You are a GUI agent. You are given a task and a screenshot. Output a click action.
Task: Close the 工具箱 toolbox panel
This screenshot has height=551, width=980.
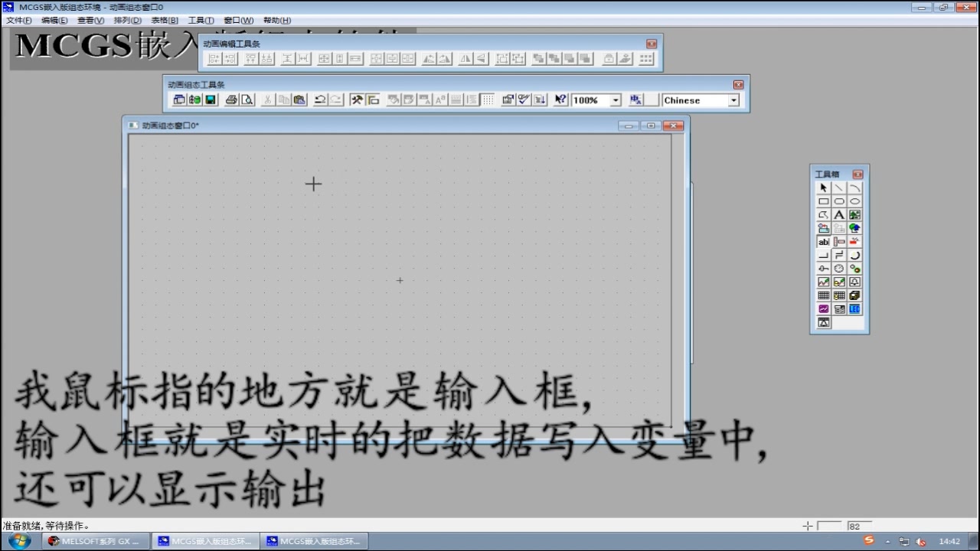click(x=857, y=174)
